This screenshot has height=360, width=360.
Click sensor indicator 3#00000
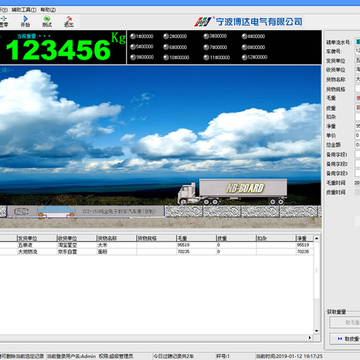click(215, 36)
